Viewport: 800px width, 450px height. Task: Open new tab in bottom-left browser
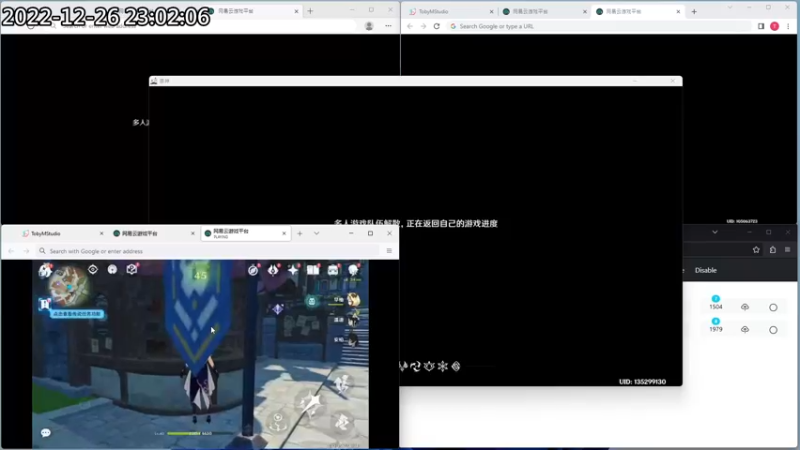click(300, 234)
